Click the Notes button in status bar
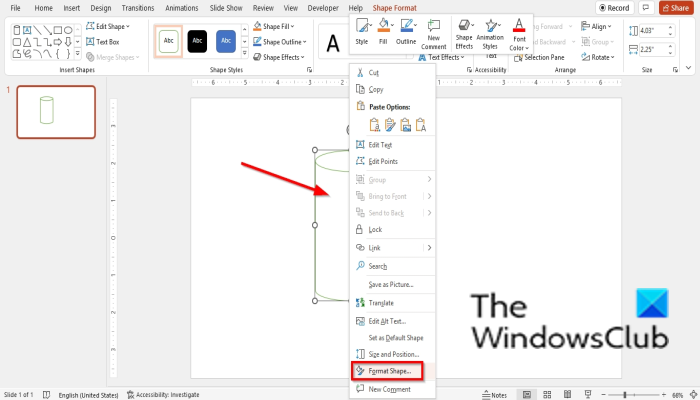 click(x=495, y=395)
